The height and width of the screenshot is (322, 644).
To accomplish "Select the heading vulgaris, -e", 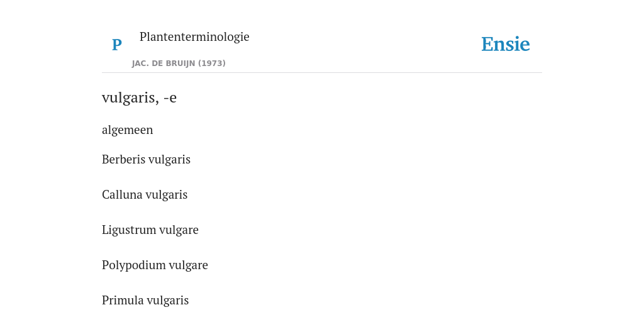I will [x=139, y=97].
